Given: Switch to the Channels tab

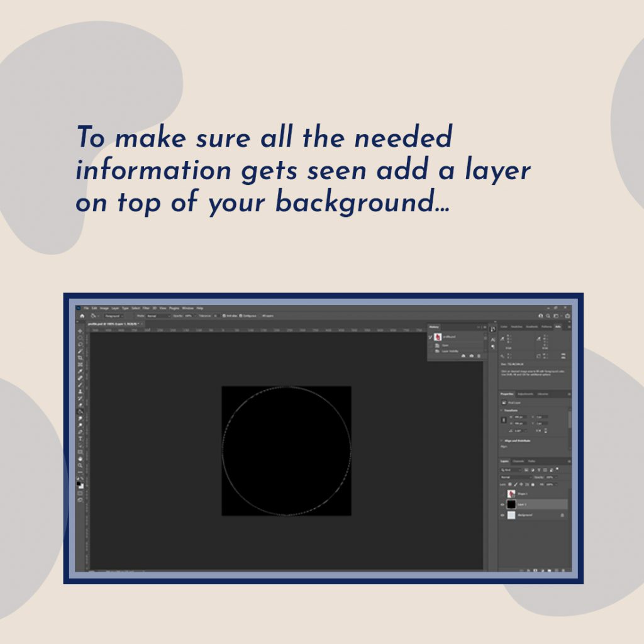Looking at the screenshot, I should click(518, 461).
